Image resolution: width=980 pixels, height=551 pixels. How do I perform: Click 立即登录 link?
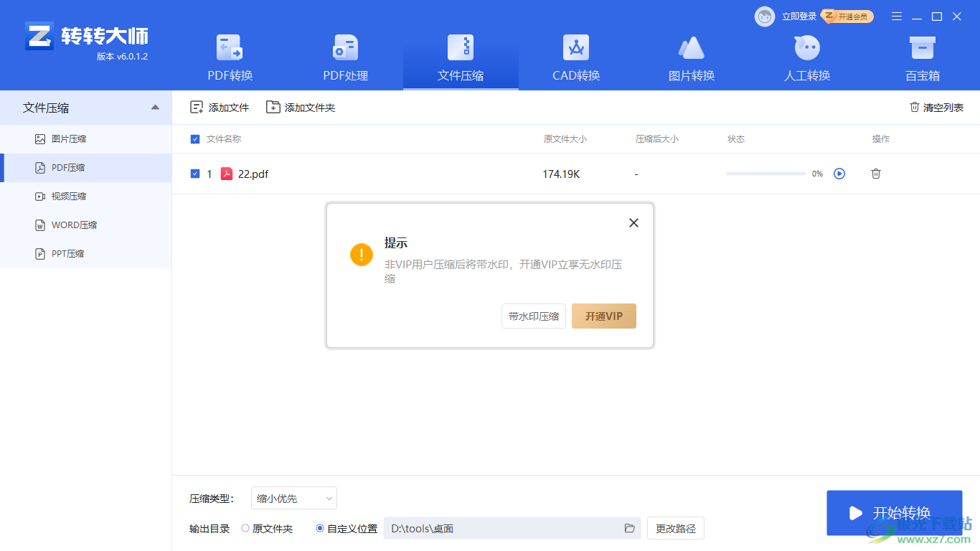799,17
